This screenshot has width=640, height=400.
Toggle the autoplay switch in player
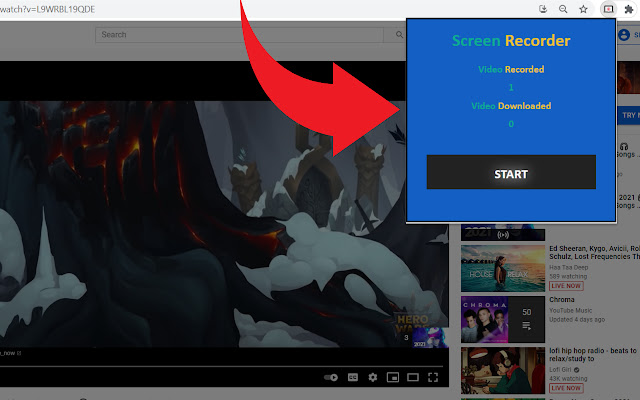pos(331,377)
